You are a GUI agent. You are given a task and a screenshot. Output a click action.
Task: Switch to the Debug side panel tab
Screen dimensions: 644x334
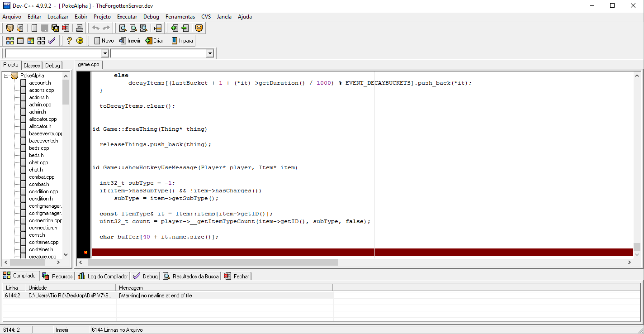[52, 66]
